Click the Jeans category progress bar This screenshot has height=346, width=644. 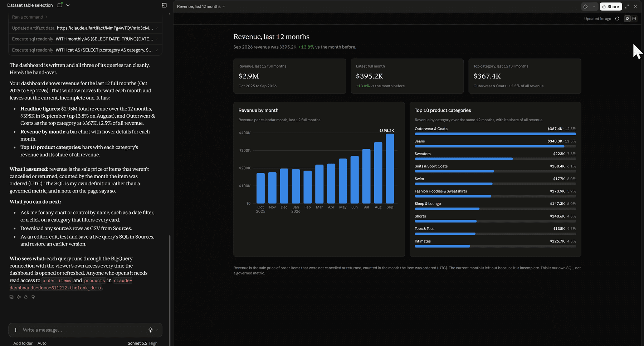click(x=495, y=146)
